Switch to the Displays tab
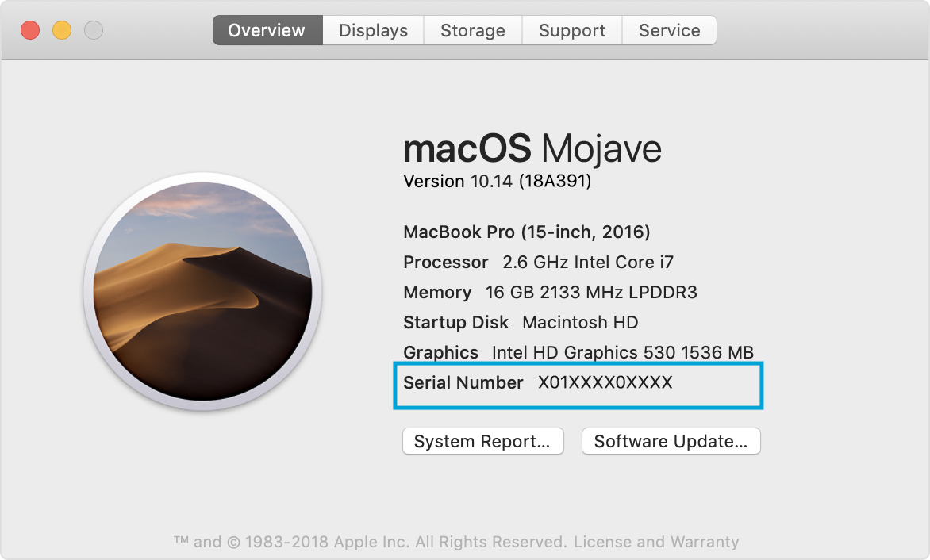The width and height of the screenshot is (930, 560). (372, 30)
